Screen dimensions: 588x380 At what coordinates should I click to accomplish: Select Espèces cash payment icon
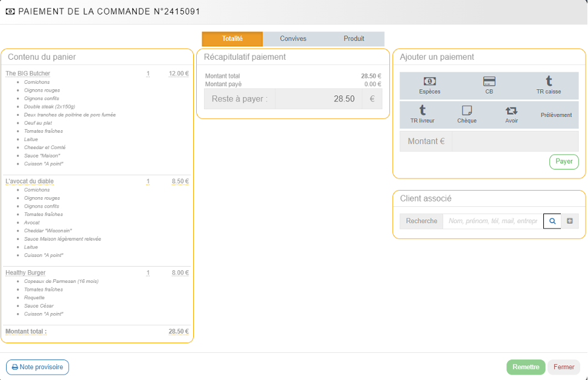tap(429, 86)
